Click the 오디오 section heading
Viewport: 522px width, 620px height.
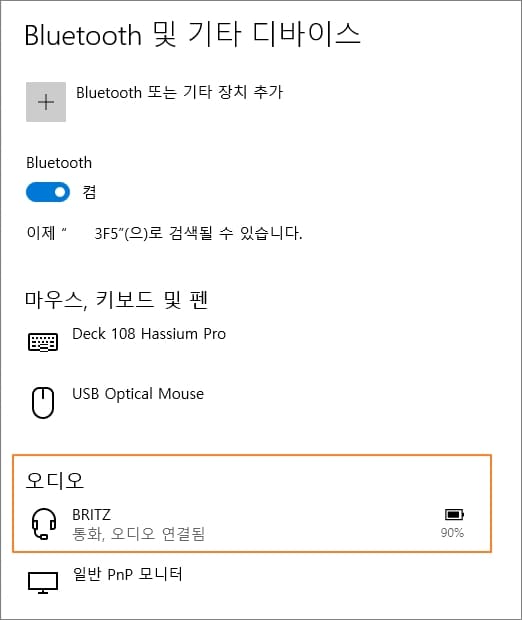[x=55, y=481]
